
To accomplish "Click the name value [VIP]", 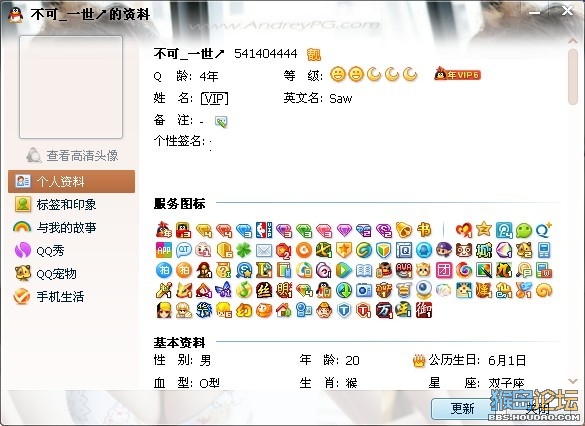I will tap(214, 98).
